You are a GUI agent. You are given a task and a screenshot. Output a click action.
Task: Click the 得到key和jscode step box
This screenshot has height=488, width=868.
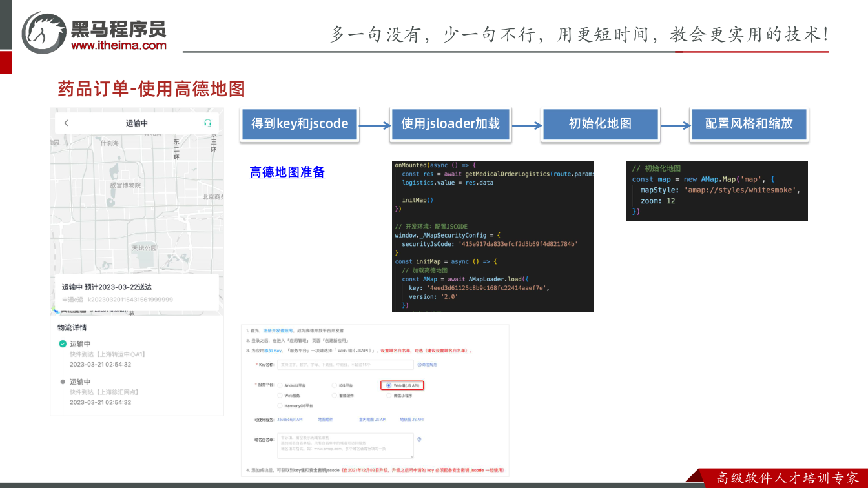point(300,124)
